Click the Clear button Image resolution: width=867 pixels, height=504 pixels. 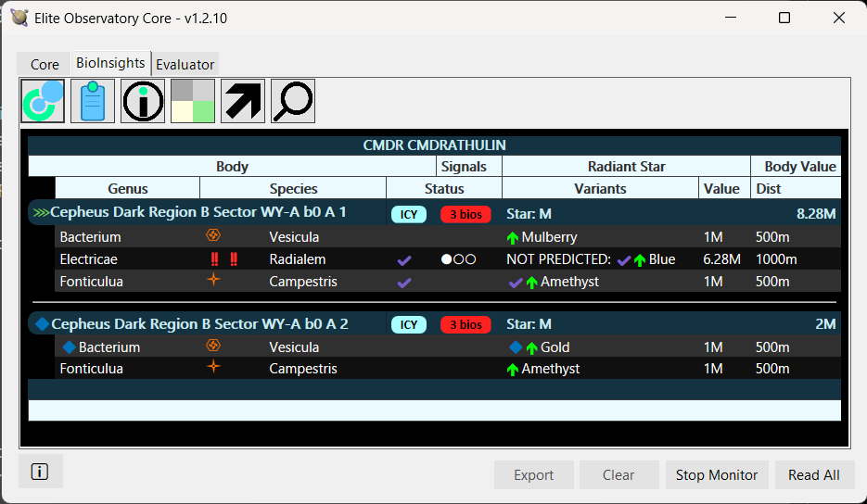pos(618,474)
